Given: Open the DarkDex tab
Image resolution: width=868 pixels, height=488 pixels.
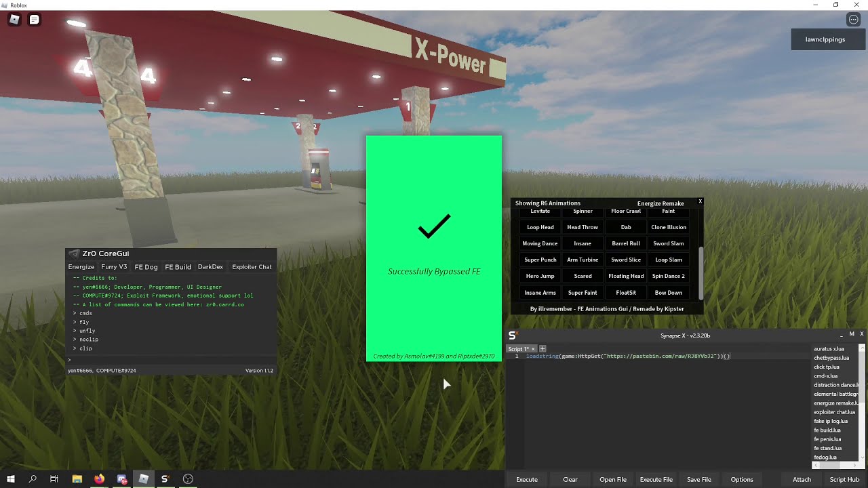Looking at the screenshot, I should 210,267.
